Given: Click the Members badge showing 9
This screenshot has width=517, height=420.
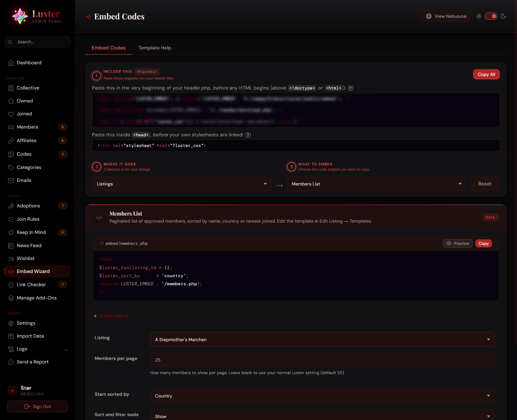Looking at the screenshot, I should (x=63, y=127).
